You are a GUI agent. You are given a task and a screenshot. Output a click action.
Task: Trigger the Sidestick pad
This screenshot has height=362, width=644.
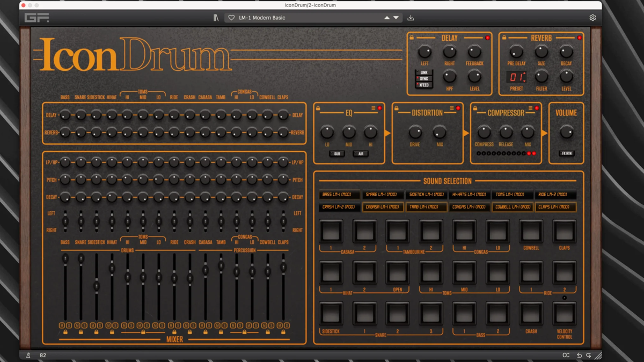pos(331,314)
